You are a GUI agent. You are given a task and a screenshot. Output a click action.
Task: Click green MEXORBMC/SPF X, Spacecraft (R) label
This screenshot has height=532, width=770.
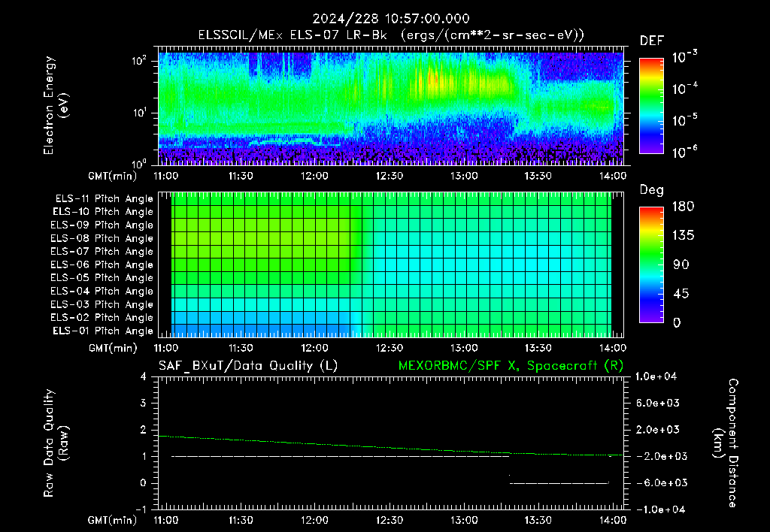[x=511, y=366]
